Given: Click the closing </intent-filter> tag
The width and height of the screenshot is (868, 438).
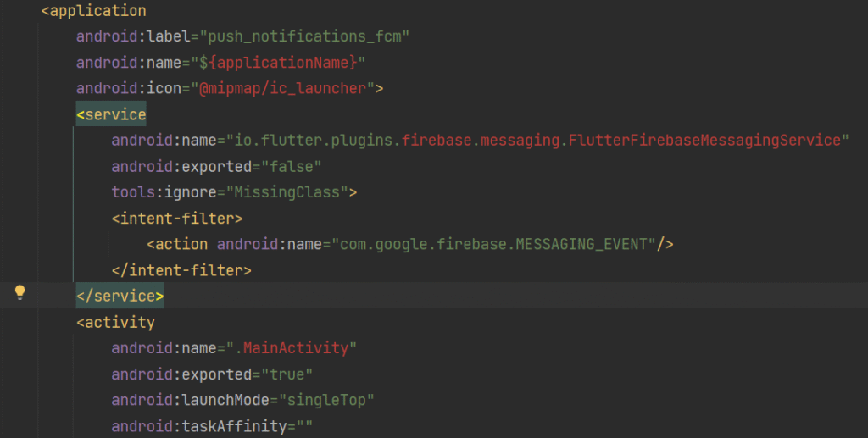Looking at the screenshot, I should (x=181, y=270).
